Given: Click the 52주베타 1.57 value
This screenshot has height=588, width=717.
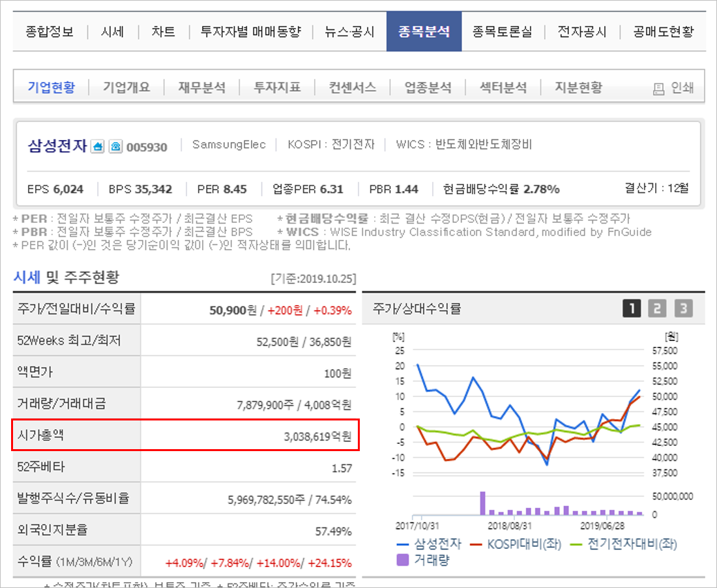Looking at the screenshot, I should (342, 468).
